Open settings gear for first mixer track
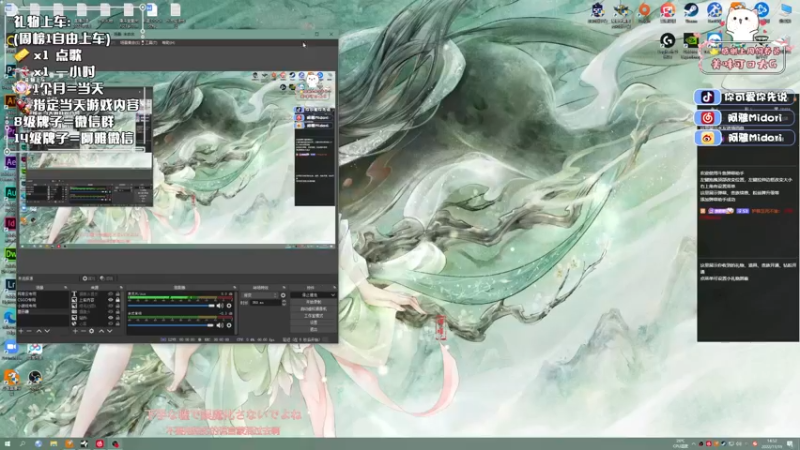 point(229,306)
